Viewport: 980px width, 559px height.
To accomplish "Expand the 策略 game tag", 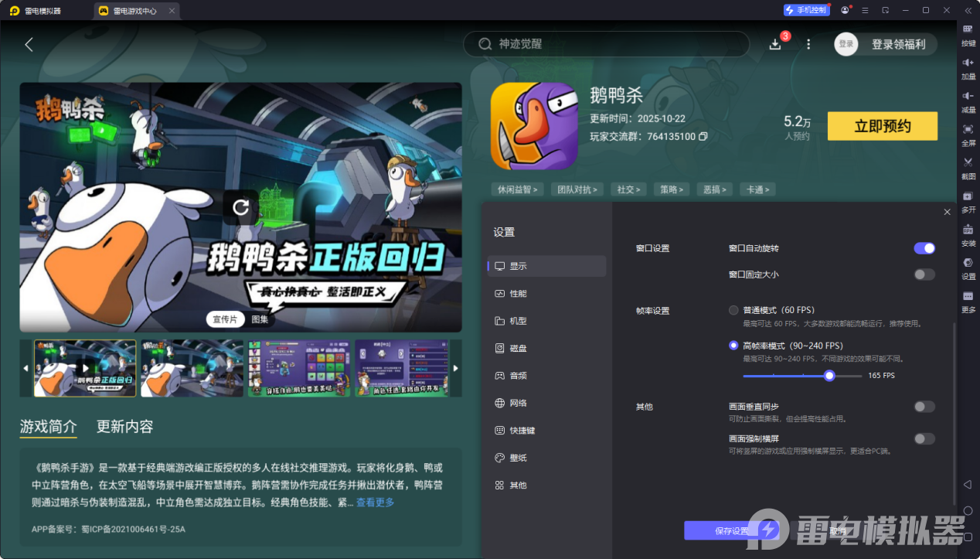I will pos(671,189).
